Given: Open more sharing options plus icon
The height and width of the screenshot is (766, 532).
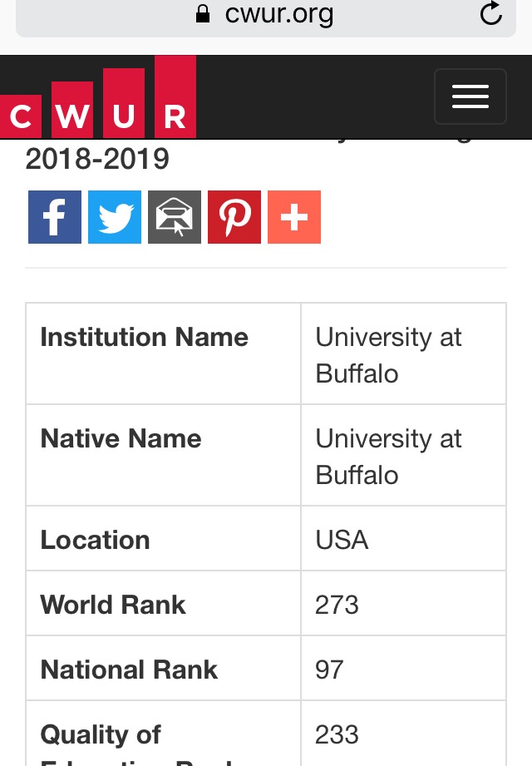Looking at the screenshot, I should [294, 217].
